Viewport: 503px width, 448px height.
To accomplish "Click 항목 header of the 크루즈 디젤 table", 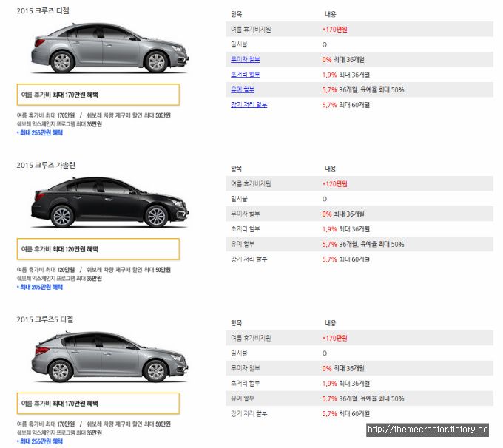I will [x=237, y=14].
